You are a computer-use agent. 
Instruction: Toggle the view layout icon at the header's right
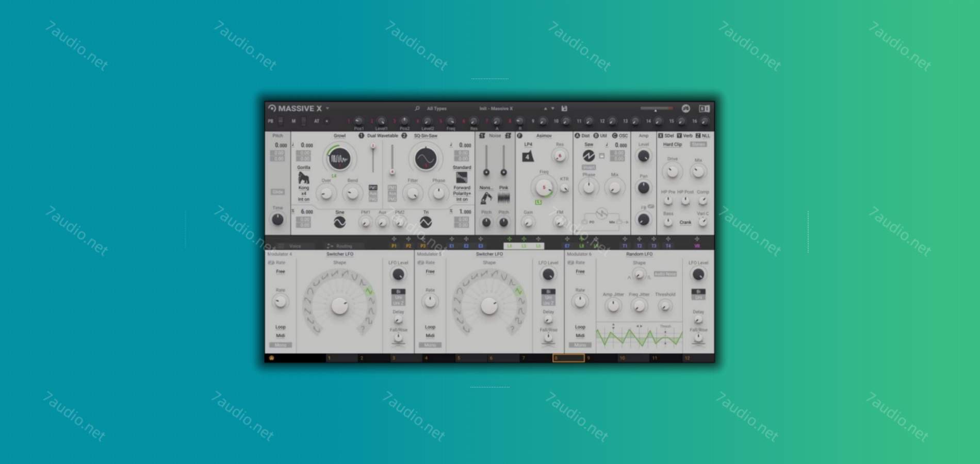[704, 109]
